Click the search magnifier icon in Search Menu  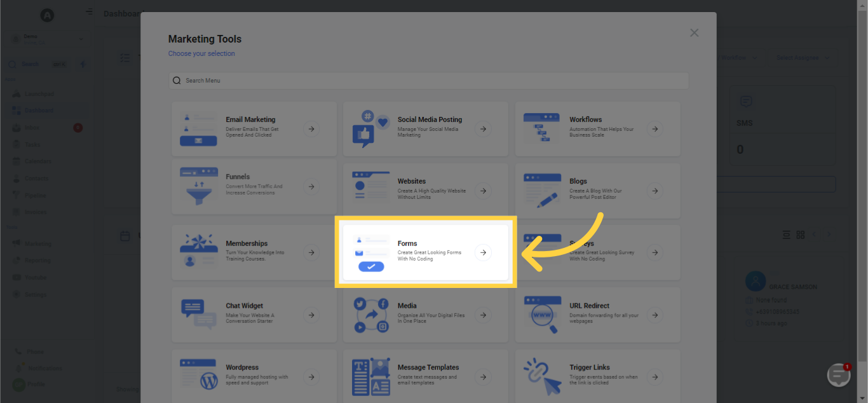(x=177, y=81)
